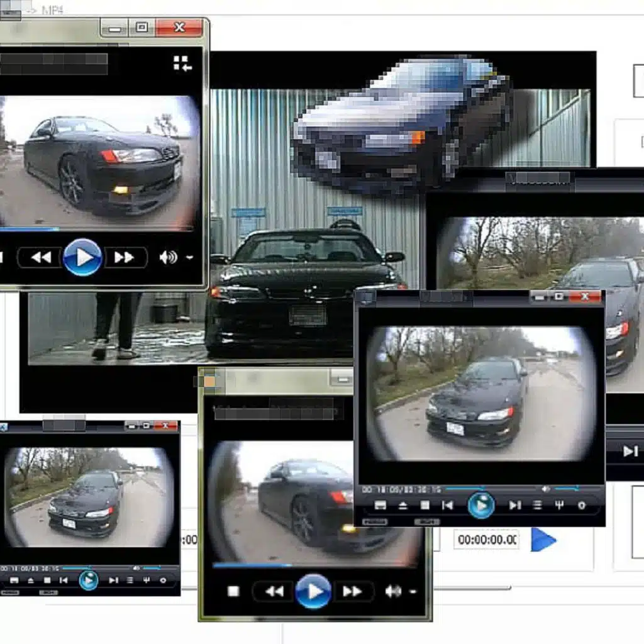Open file icon in large right-side player

[380, 505]
